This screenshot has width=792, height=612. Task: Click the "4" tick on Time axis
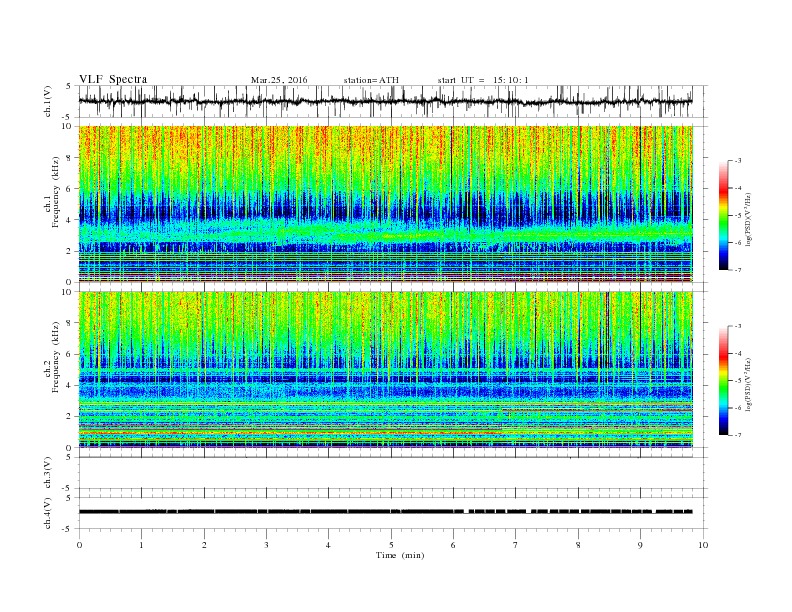[x=328, y=545]
